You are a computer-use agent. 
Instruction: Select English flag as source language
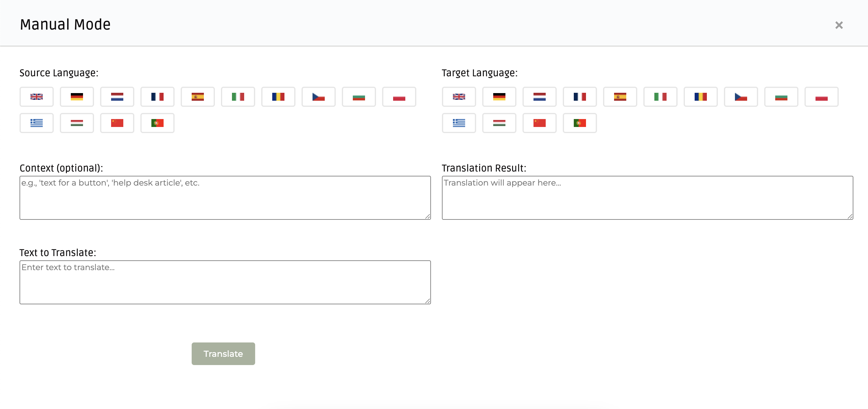point(36,97)
